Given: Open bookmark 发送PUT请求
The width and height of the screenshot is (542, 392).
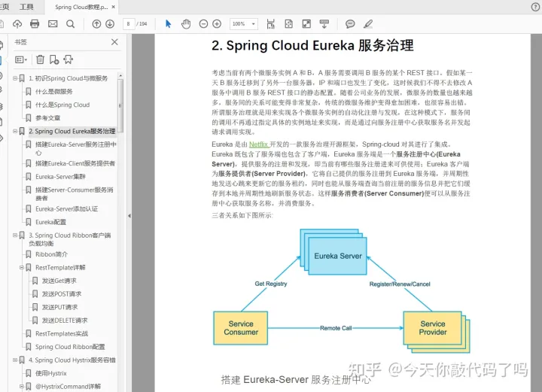Looking at the screenshot, I should [x=59, y=307].
